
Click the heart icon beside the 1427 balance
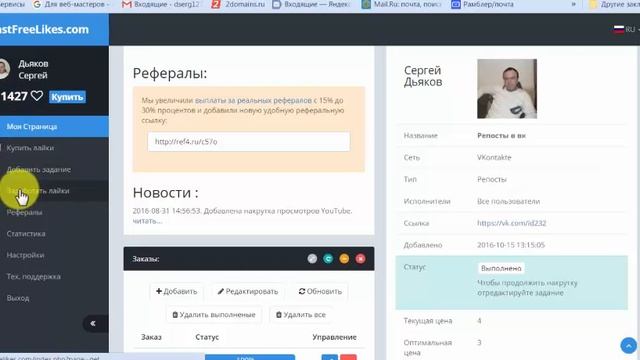(x=37, y=96)
